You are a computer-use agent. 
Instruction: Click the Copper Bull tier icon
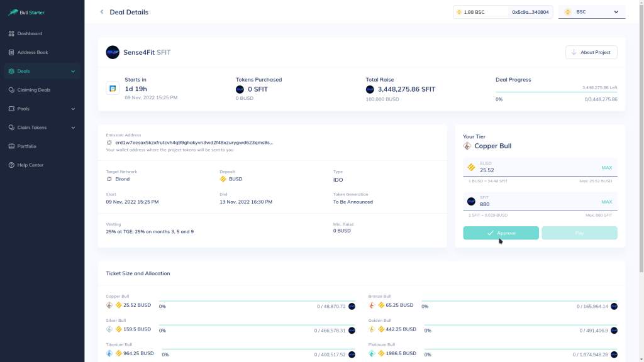pyautogui.click(x=467, y=146)
